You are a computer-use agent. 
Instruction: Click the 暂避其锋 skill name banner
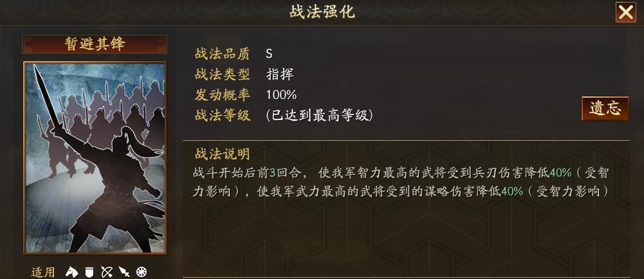(x=95, y=44)
